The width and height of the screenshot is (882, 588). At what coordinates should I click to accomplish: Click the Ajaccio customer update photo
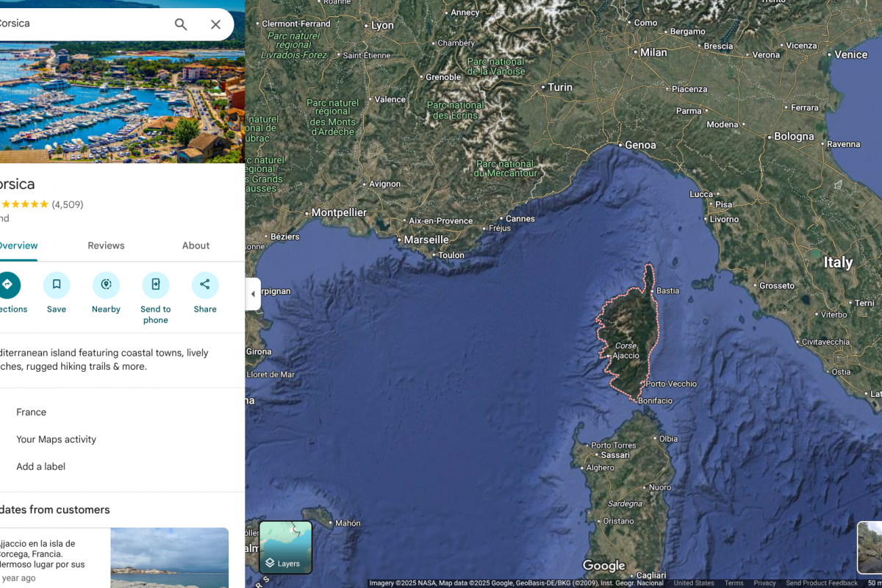(x=169, y=557)
